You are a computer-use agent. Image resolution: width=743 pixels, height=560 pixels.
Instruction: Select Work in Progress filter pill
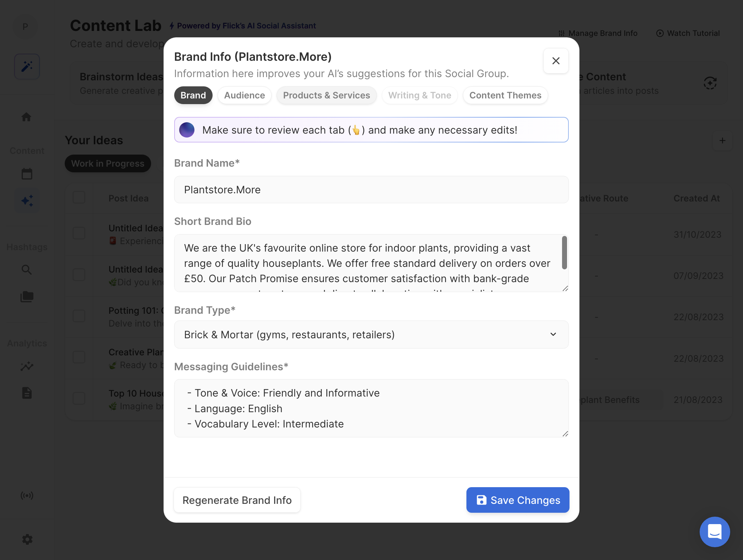pyautogui.click(x=108, y=163)
